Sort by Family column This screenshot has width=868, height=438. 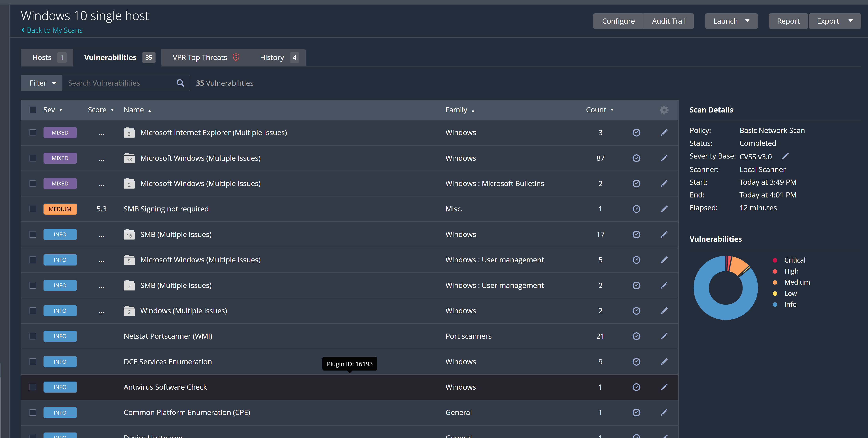(x=460, y=110)
